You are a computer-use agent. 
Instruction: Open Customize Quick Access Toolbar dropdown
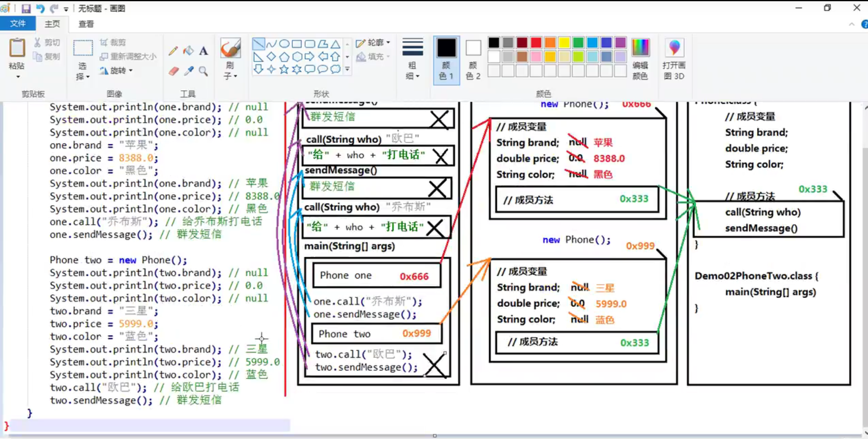coord(66,9)
